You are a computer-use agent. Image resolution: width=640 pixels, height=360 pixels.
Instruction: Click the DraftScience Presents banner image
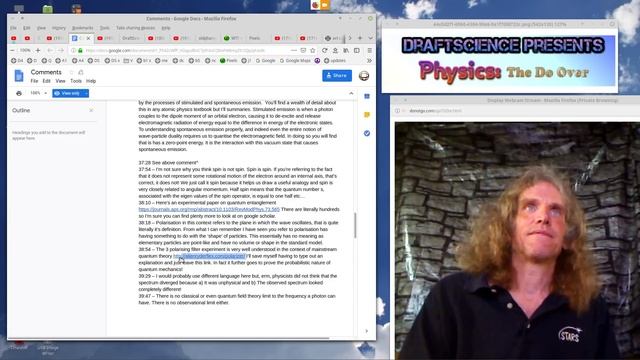[x=500, y=61]
